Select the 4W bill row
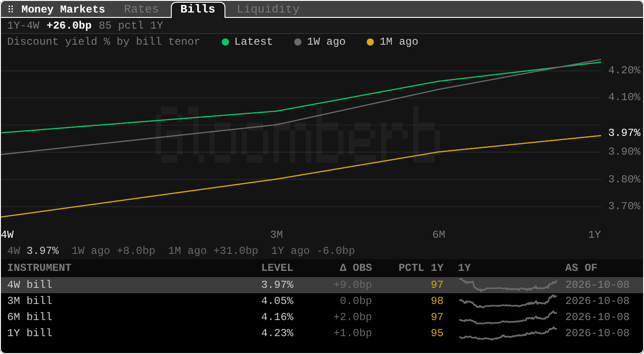This screenshot has height=354, width=644. pos(322,285)
